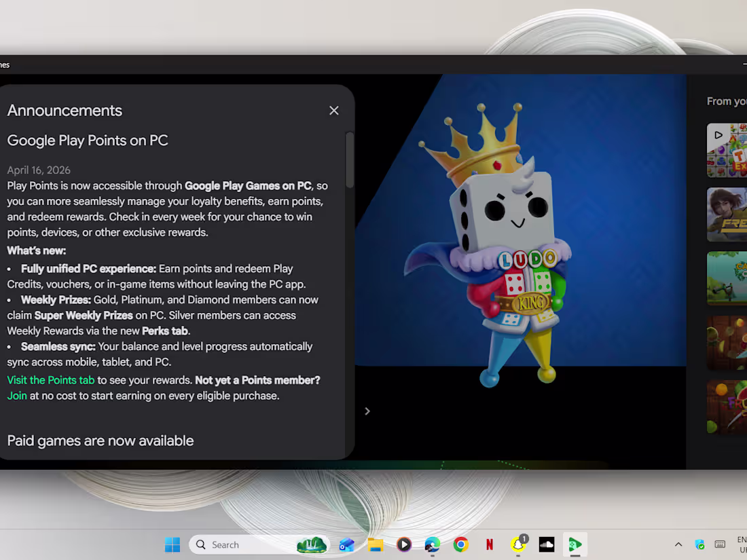The height and width of the screenshot is (560, 747).
Task: Open the tile-match game thumbnail with play icon
Action: click(727, 151)
